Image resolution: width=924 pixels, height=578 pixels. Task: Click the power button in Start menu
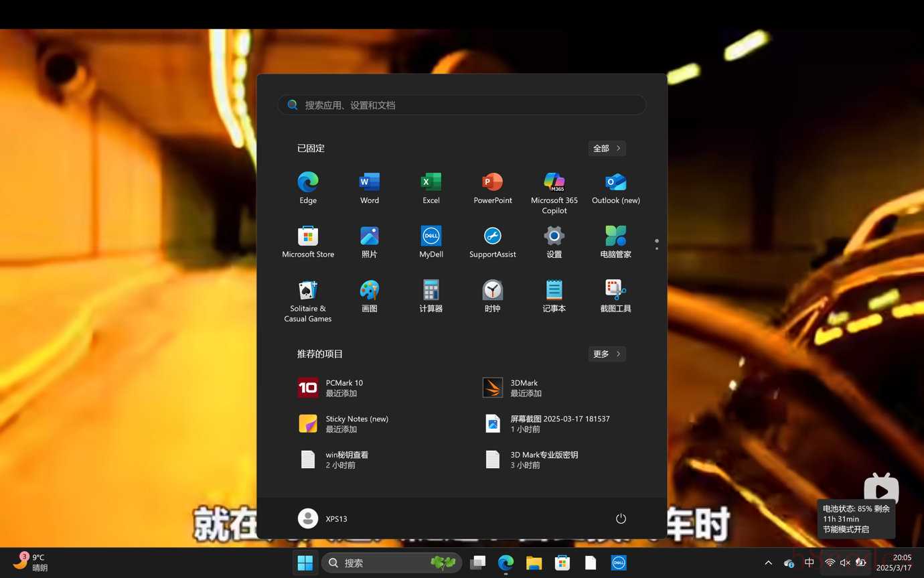click(621, 518)
